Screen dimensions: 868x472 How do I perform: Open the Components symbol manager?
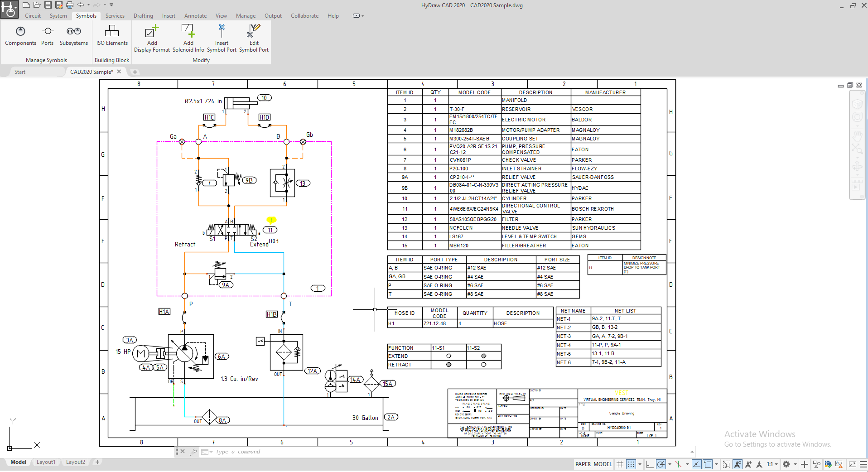(x=20, y=36)
